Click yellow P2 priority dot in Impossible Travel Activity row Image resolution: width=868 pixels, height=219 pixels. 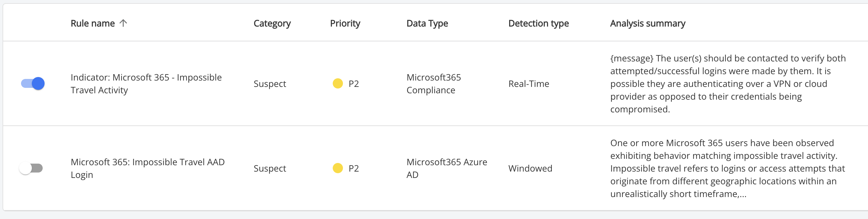pyautogui.click(x=338, y=83)
